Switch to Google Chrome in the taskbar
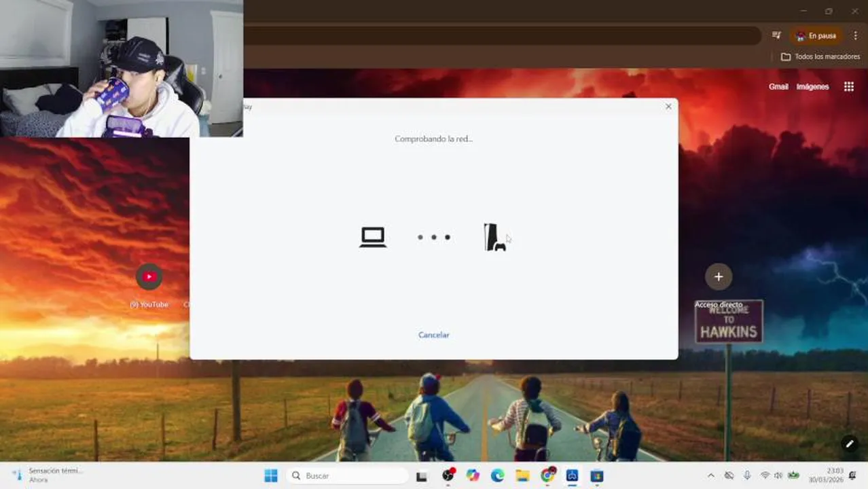 pyautogui.click(x=547, y=475)
